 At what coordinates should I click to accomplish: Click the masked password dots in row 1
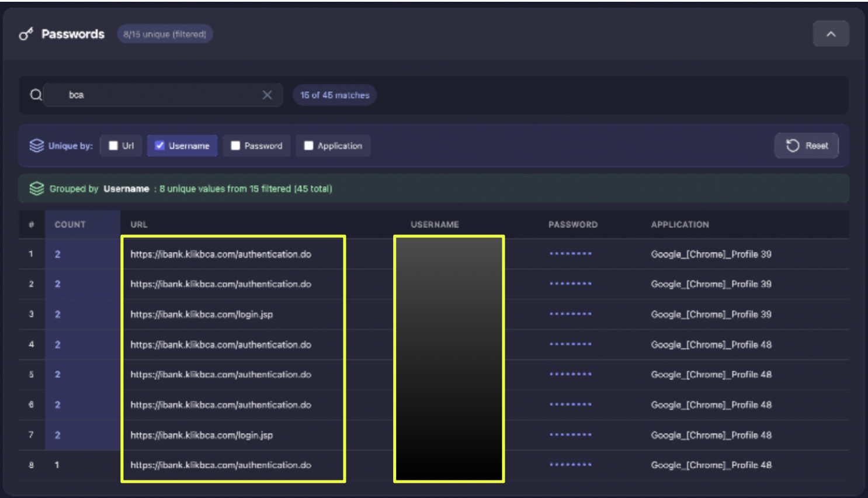click(x=570, y=254)
